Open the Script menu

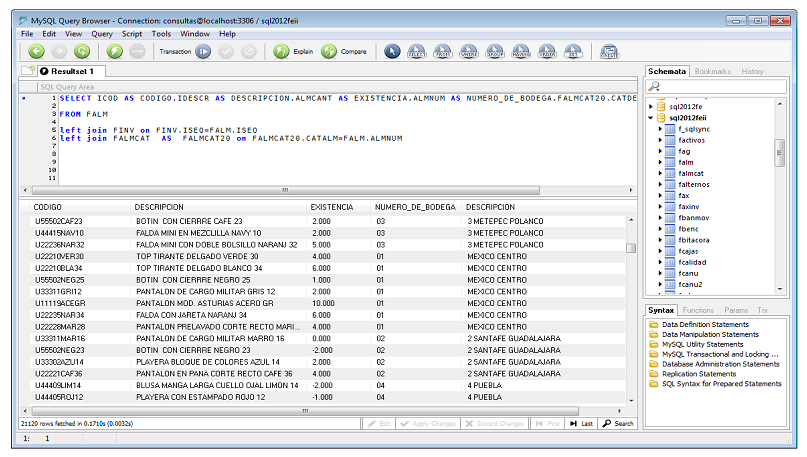click(132, 33)
